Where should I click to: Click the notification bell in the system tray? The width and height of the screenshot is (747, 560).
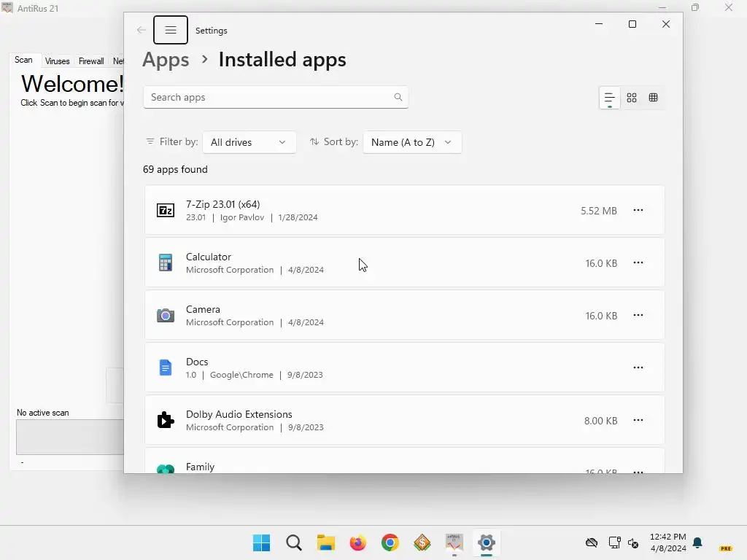[697, 542]
